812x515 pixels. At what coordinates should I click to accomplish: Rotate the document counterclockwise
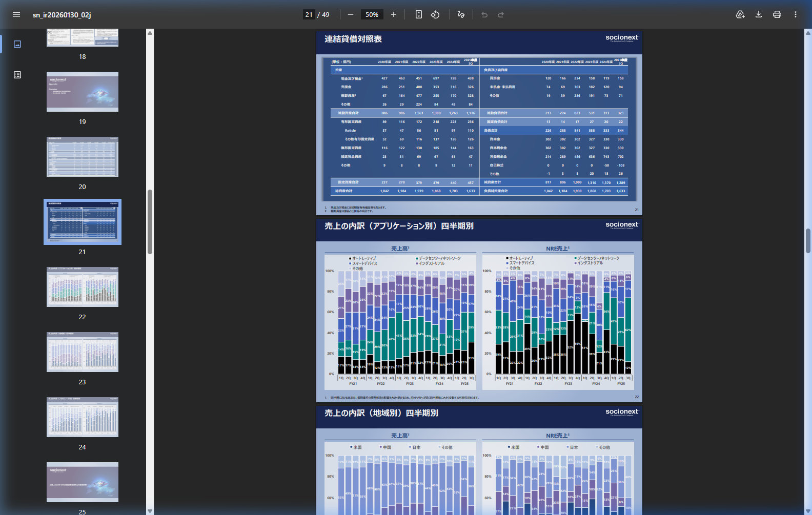[435, 14]
